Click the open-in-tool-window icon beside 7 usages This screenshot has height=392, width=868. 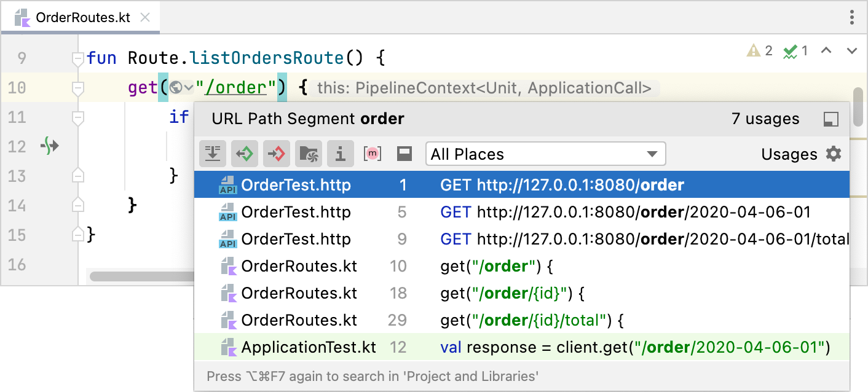pyautogui.click(x=831, y=119)
